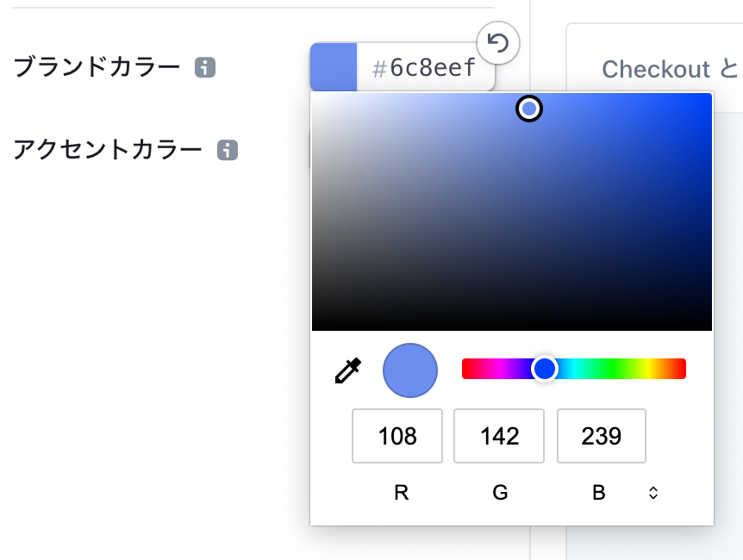743x560 pixels.
Task: Click the brand color swatch next to the hex code
Action: (x=334, y=65)
